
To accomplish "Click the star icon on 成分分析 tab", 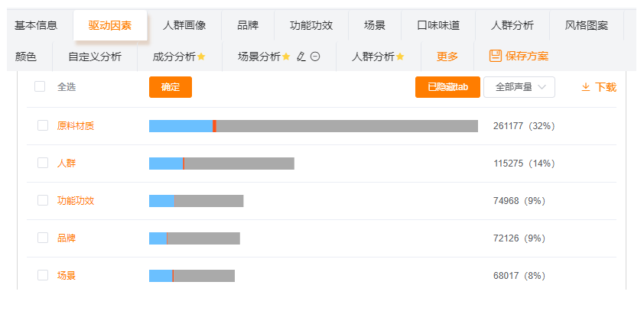I will [201, 57].
